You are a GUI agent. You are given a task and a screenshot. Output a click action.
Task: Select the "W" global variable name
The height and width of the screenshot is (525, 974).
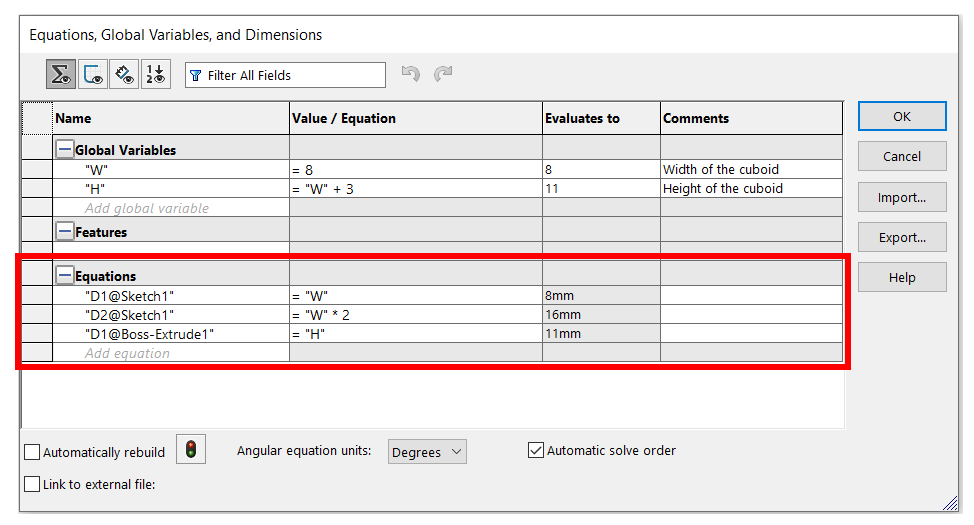(x=96, y=170)
